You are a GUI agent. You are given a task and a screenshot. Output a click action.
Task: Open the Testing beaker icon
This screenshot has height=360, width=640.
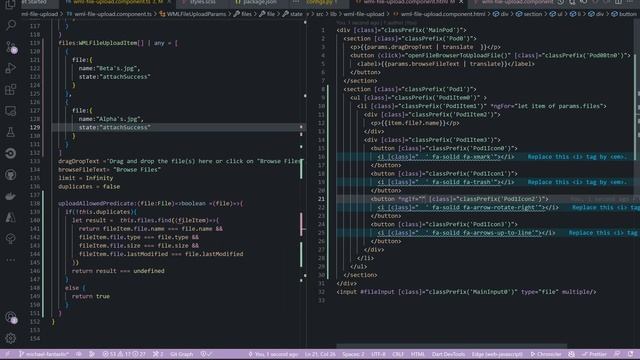[11, 132]
